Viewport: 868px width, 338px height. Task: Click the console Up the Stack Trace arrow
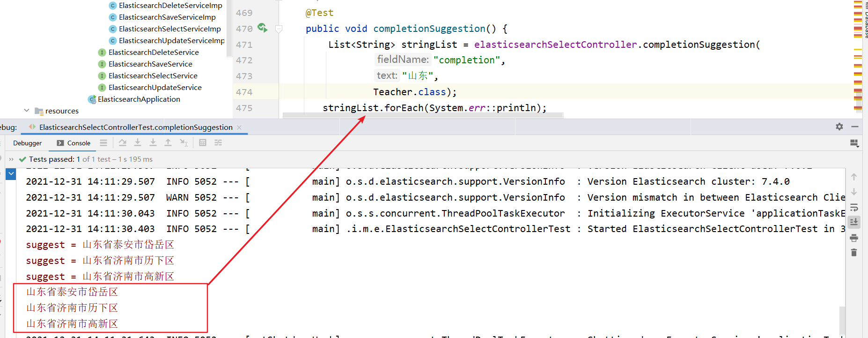coord(854,177)
